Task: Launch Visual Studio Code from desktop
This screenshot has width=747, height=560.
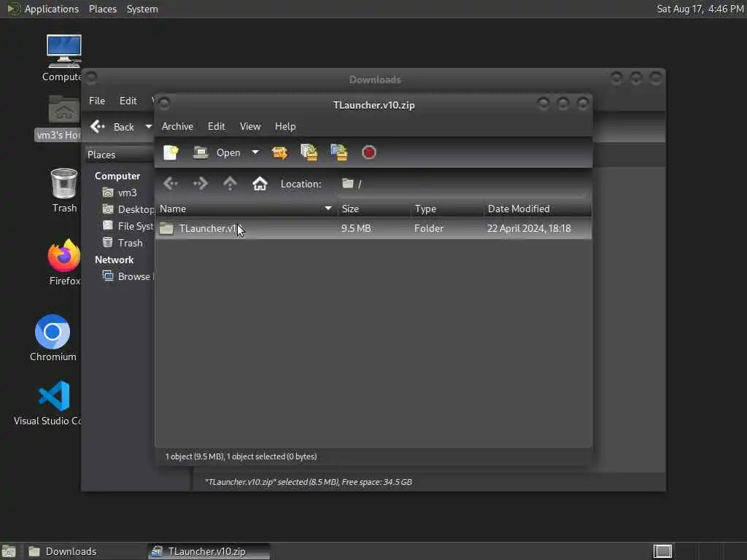Action: [48, 402]
